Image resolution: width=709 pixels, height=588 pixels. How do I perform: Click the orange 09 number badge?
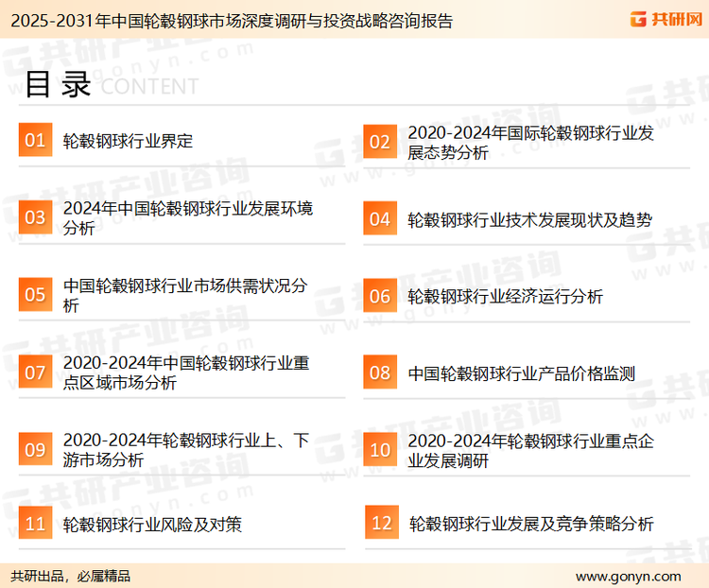[35, 449]
